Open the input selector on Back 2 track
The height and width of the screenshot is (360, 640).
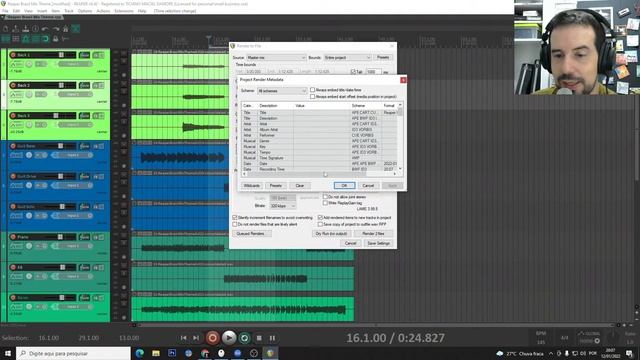[x=75, y=94]
